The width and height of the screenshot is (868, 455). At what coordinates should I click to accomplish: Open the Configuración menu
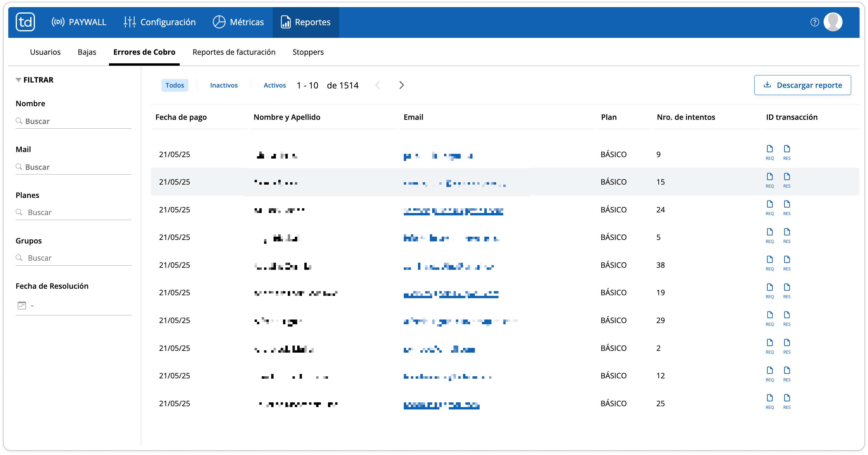tap(159, 22)
